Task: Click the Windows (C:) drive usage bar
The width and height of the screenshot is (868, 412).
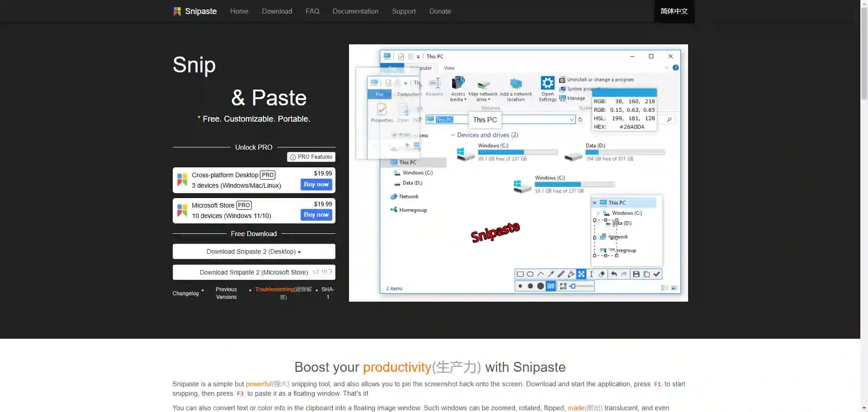Action: [518, 152]
